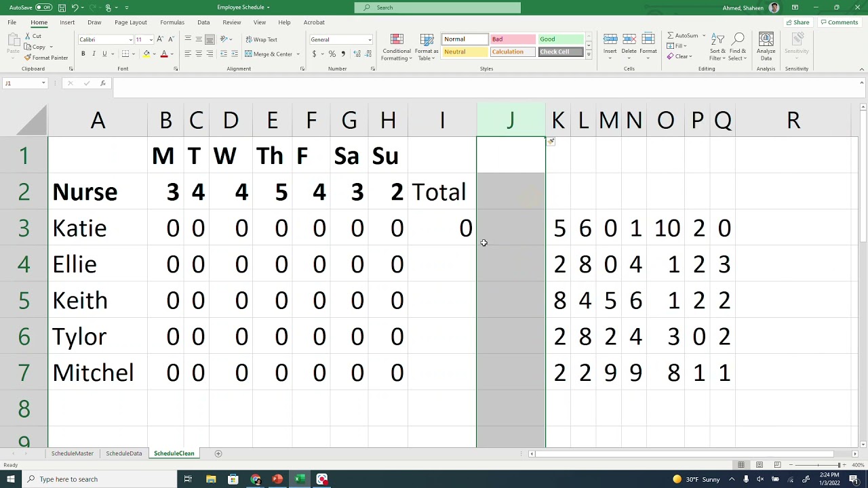Open the font size dropdown
This screenshot has height=488, width=868.
tap(150, 39)
